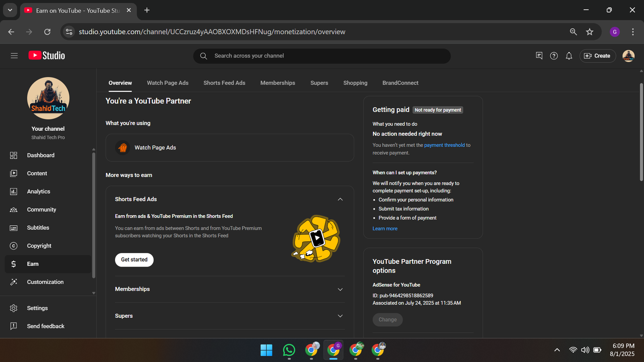
Task: Click the search magnifier icon in Studio
Action: [x=204, y=56]
